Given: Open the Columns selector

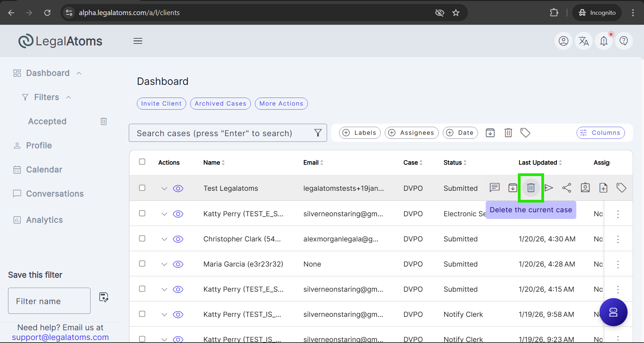Looking at the screenshot, I should click(x=600, y=133).
